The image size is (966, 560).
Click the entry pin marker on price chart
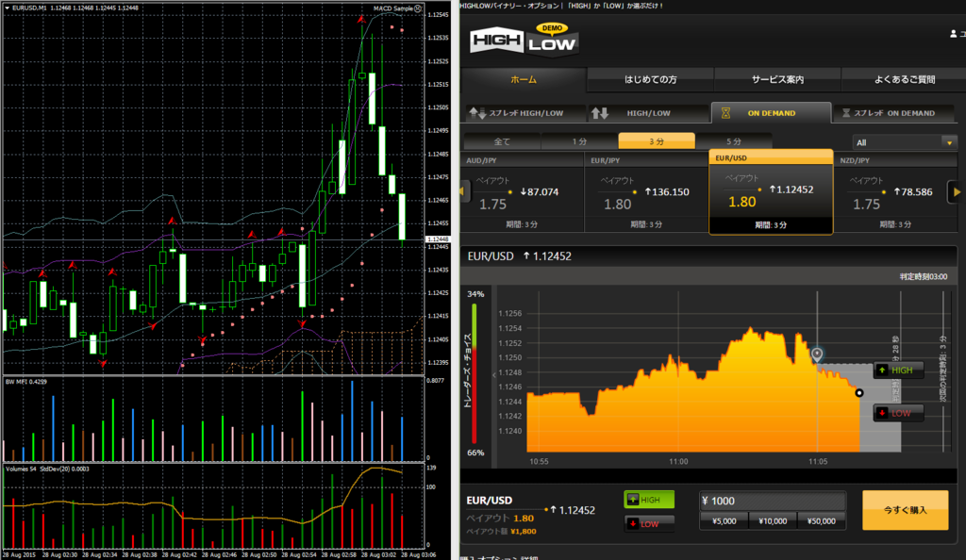(817, 354)
